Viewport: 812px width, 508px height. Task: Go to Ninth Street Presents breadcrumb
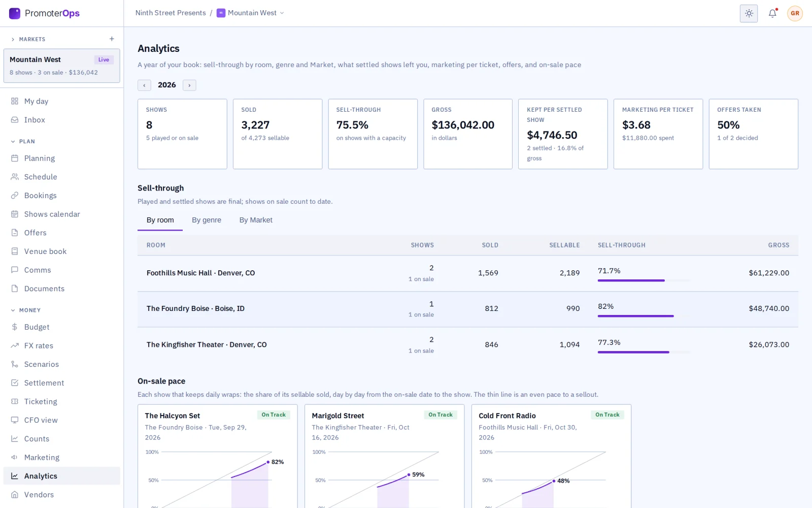tap(171, 13)
